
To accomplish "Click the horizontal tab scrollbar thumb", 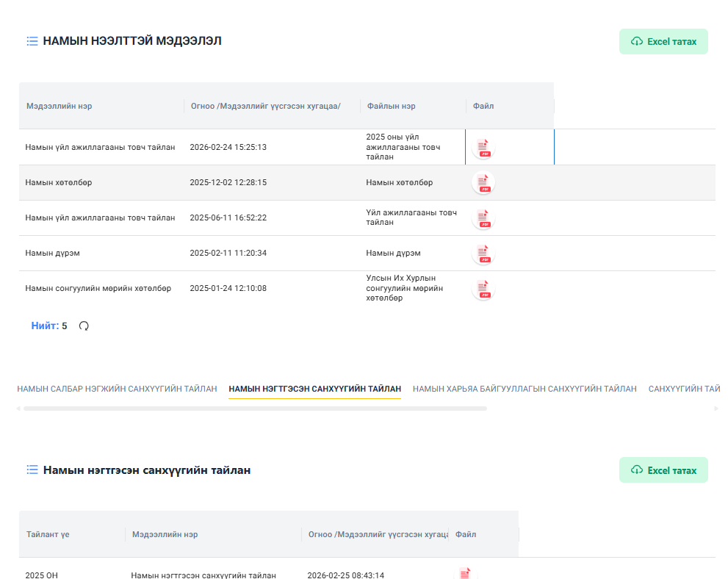I will 254,409.
